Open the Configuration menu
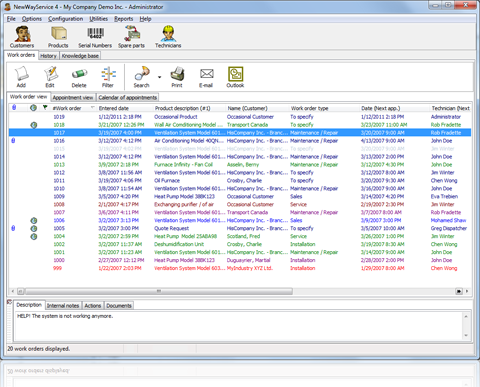 [65, 19]
